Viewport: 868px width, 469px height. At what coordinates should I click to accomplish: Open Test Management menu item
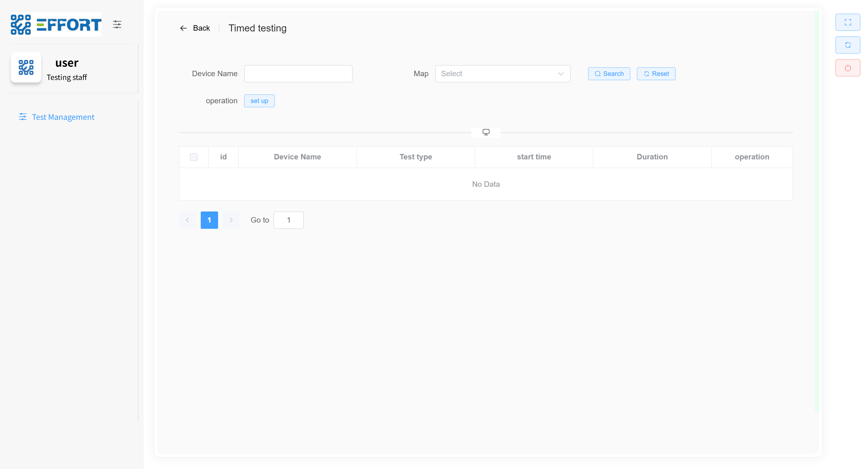(63, 117)
